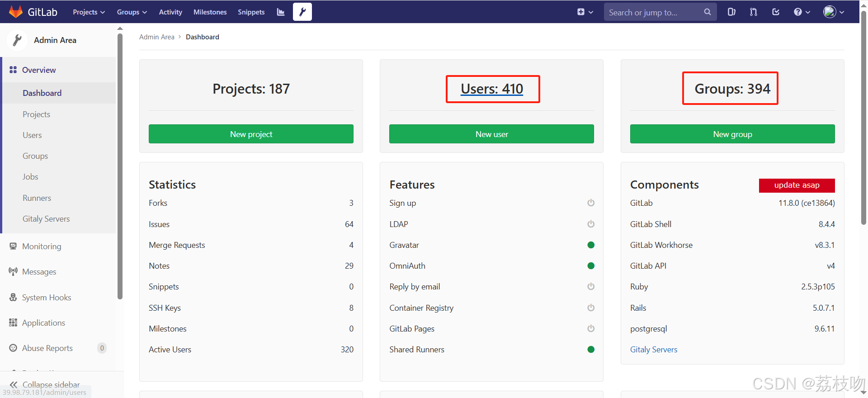The image size is (868, 398).
Task: Open the user avatar menu
Action: tap(834, 12)
